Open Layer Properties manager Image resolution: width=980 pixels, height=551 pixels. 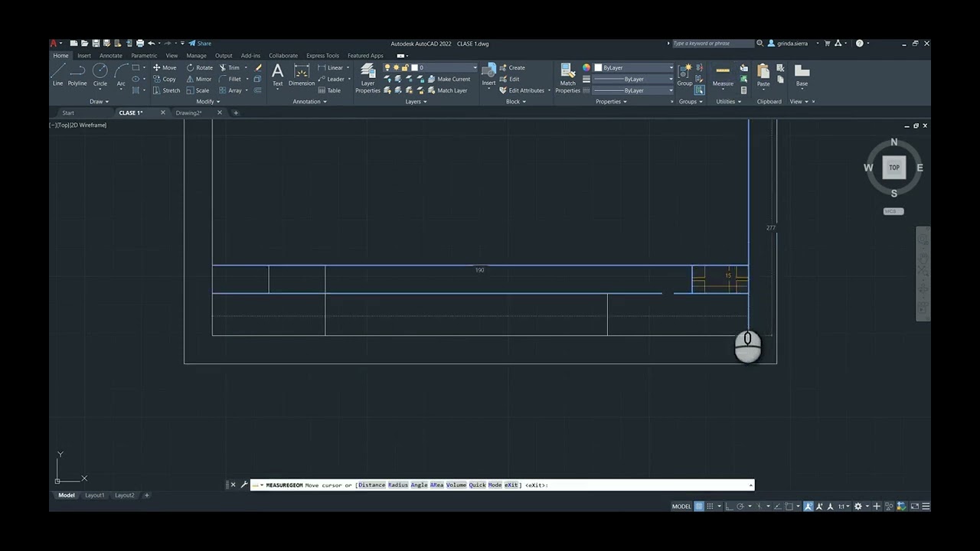367,79
